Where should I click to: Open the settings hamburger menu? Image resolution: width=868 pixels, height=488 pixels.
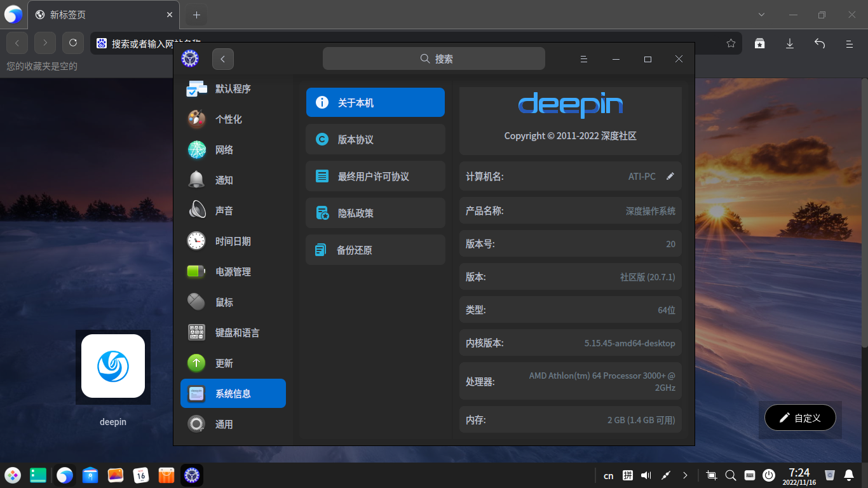(583, 58)
